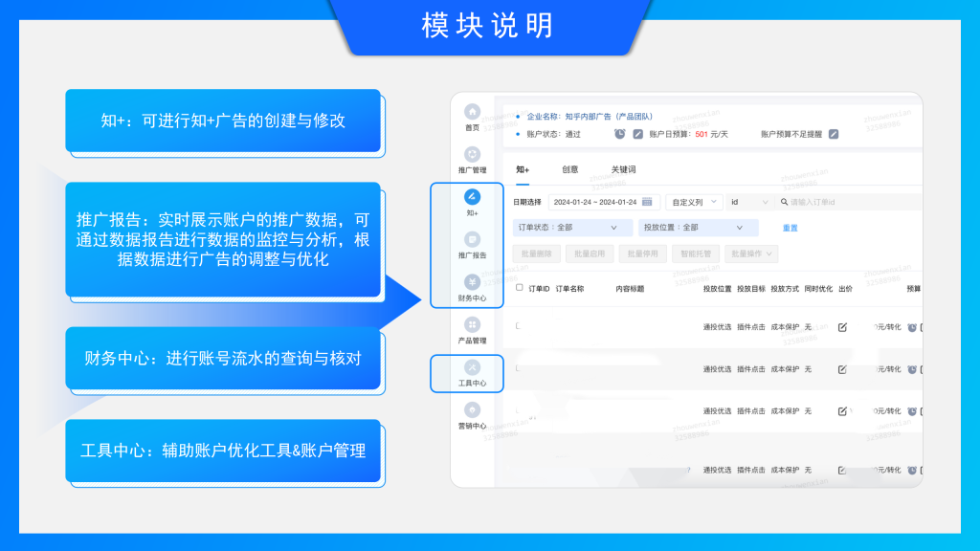Click the 出价 column header

[x=845, y=289]
